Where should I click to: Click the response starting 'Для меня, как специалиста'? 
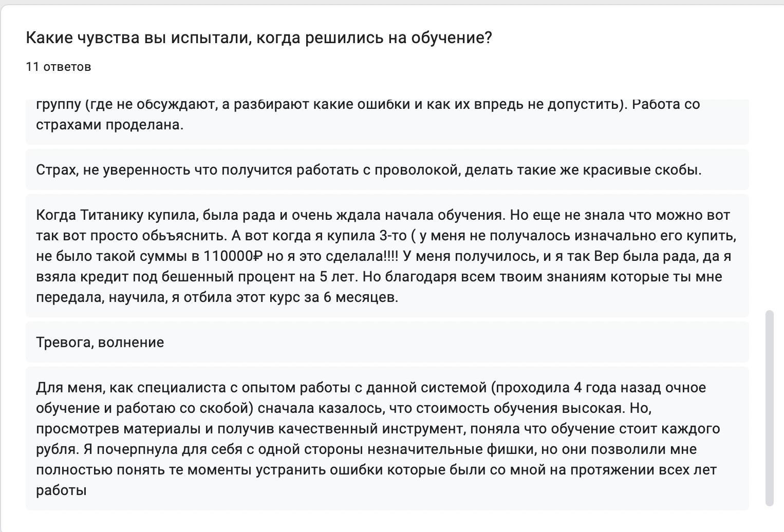click(x=387, y=439)
